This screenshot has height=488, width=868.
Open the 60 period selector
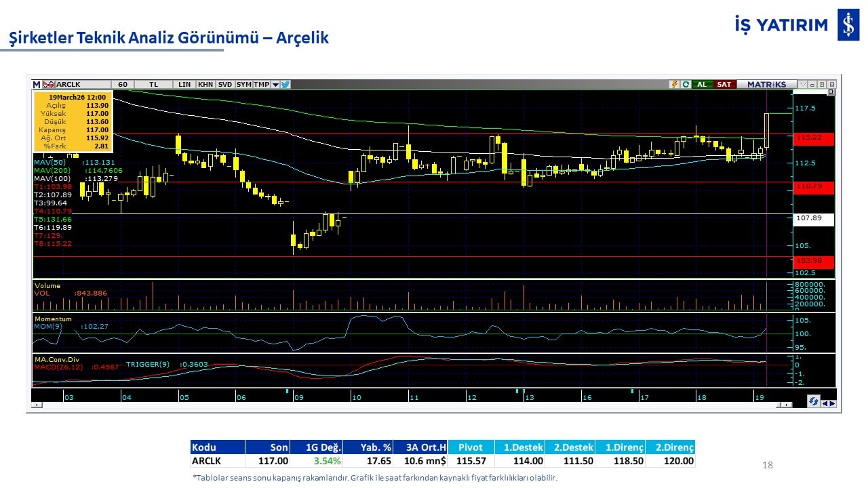[123, 85]
